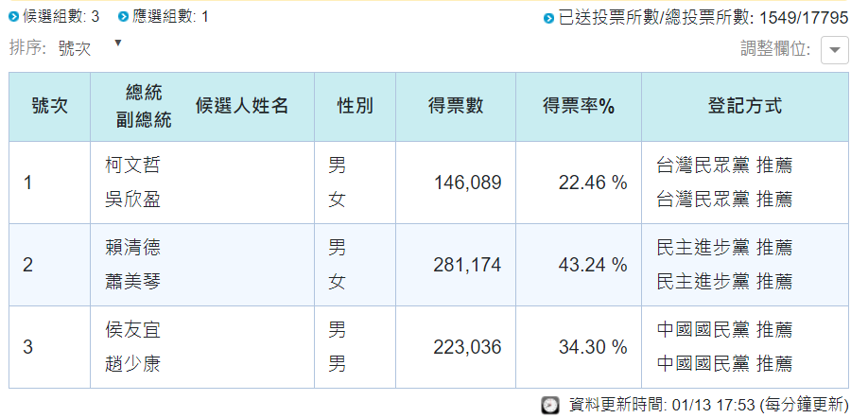
Task: Click vote count 281,174
Action: click(x=467, y=265)
